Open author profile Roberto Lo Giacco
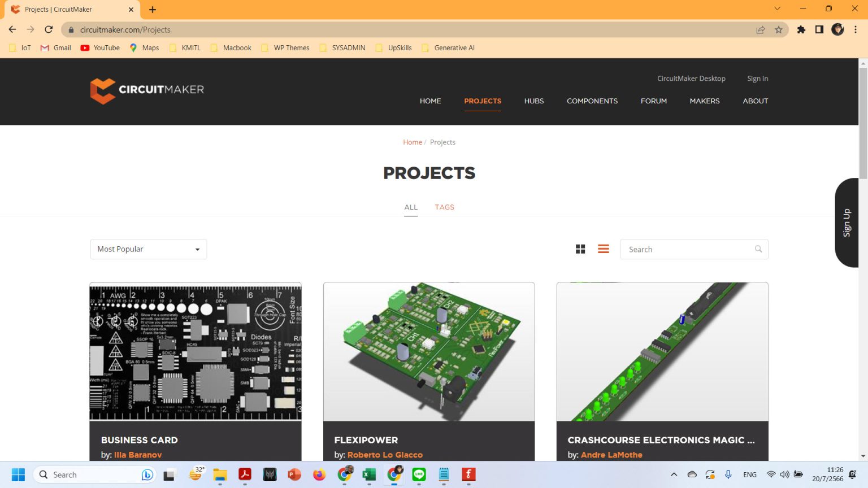The width and height of the screenshot is (868, 488). (x=385, y=455)
